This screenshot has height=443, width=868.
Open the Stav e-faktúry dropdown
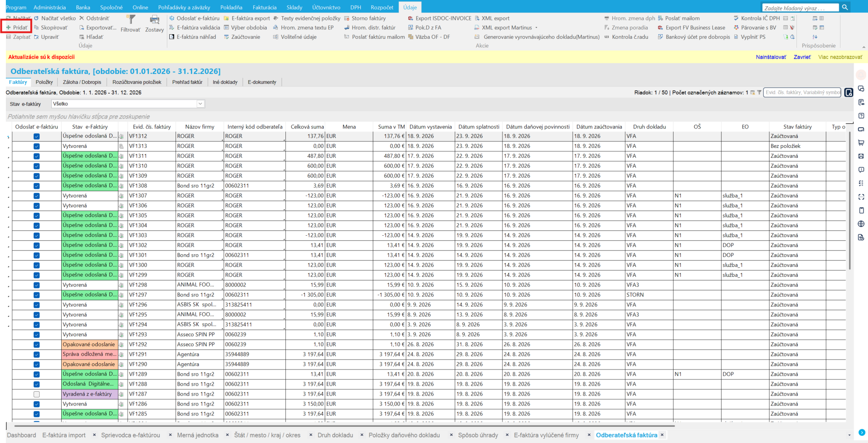(x=200, y=104)
